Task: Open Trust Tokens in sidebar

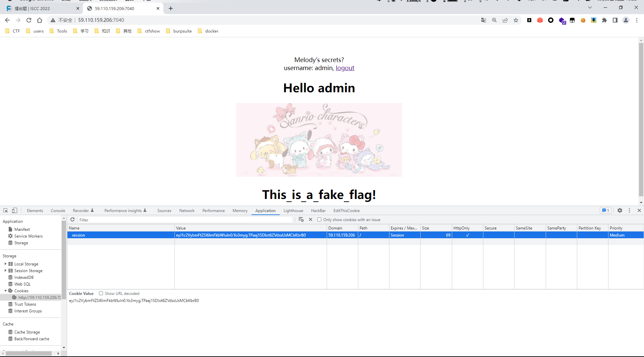Action: coord(25,304)
